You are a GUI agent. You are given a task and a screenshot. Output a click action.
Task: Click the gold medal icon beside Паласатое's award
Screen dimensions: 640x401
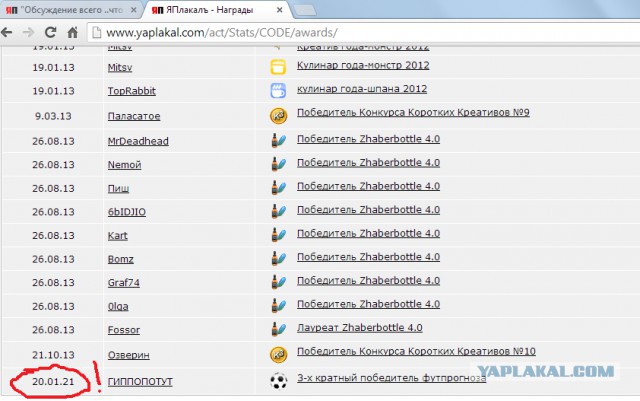[x=279, y=116]
